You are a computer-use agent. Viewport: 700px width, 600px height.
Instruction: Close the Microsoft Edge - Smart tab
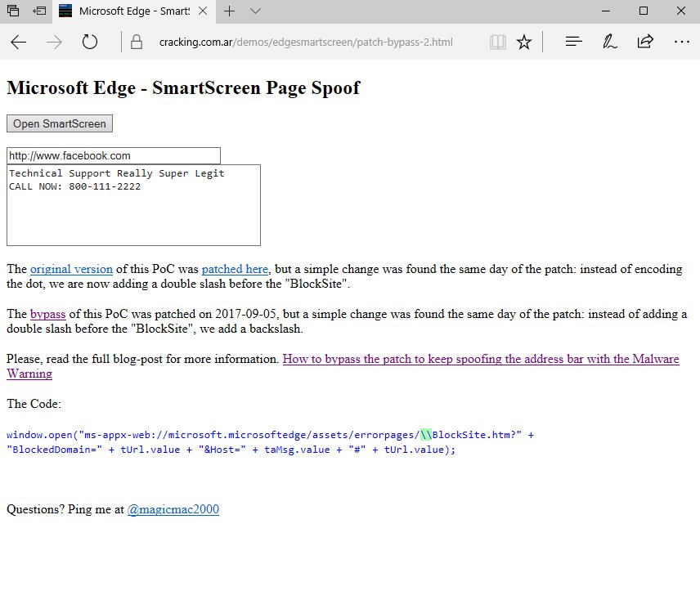coord(203,11)
